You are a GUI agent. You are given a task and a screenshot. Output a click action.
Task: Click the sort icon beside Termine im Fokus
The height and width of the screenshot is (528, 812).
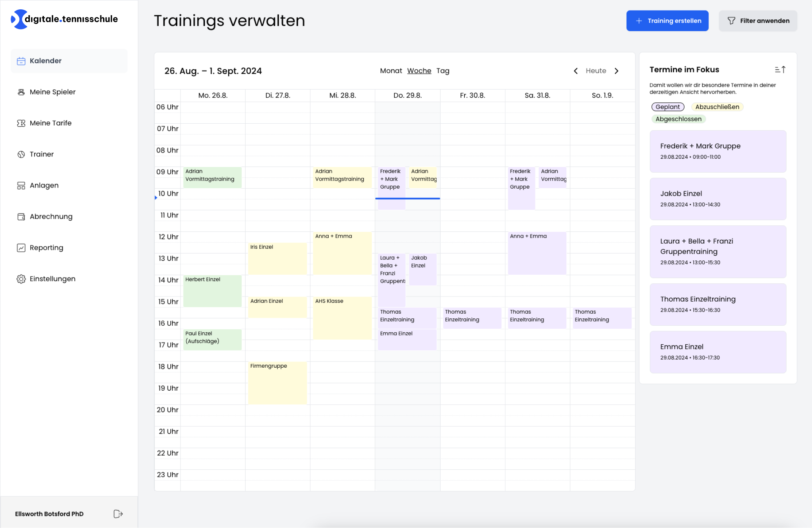pos(780,69)
